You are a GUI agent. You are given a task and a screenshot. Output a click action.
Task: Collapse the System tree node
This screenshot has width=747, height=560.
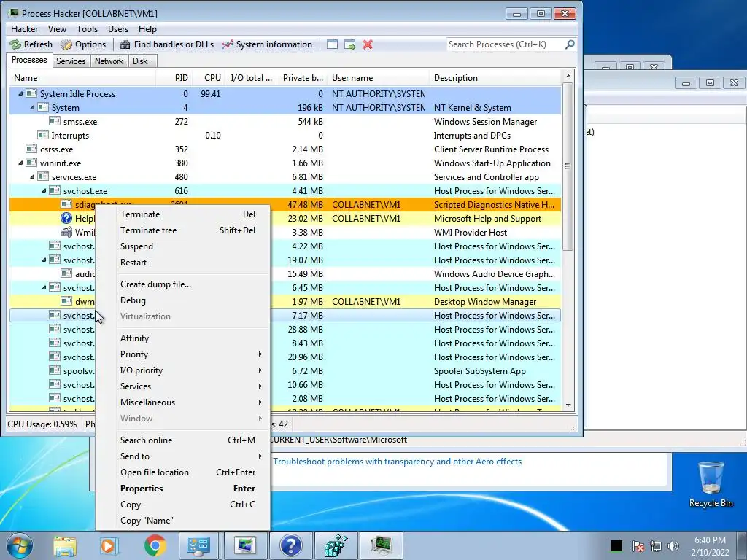pos(32,108)
